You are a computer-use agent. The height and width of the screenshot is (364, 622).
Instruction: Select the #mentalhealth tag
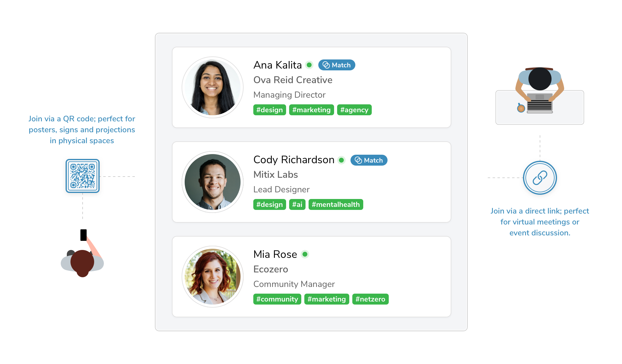pos(336,204)
